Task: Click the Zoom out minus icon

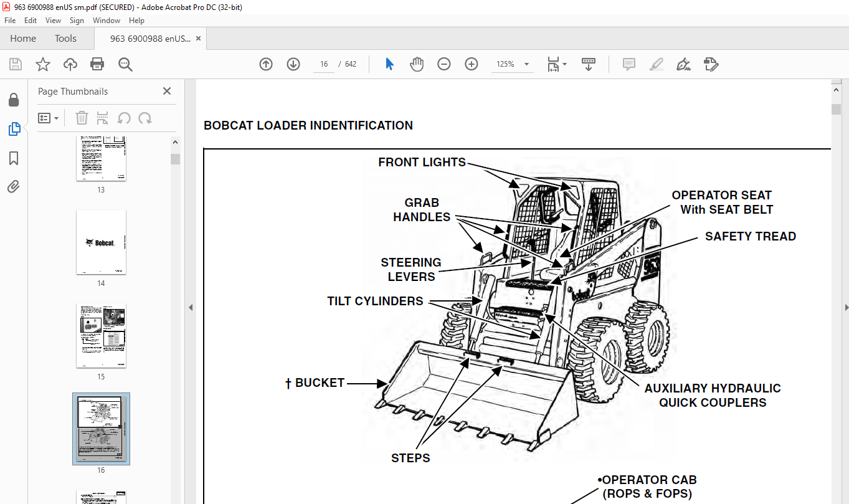Action: tap(444, 64)
